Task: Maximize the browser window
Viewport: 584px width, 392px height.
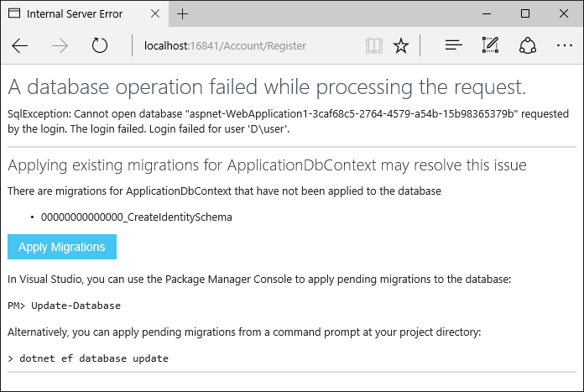Action: point(525,13)
